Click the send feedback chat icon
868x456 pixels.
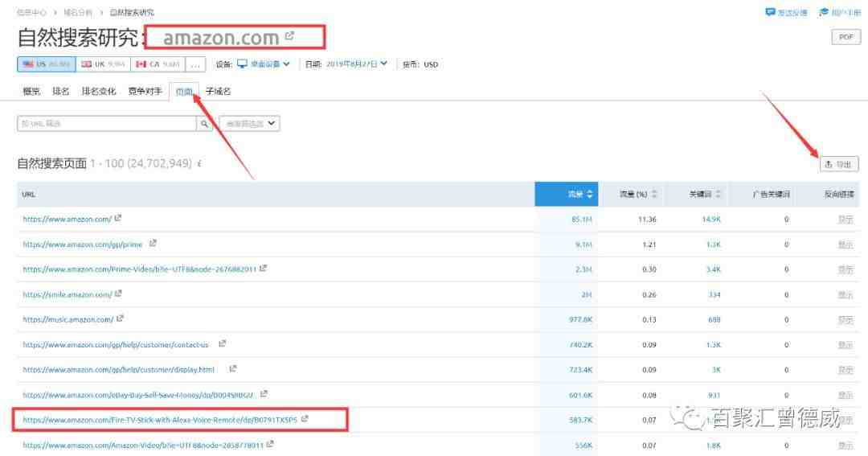click(770, 12)
